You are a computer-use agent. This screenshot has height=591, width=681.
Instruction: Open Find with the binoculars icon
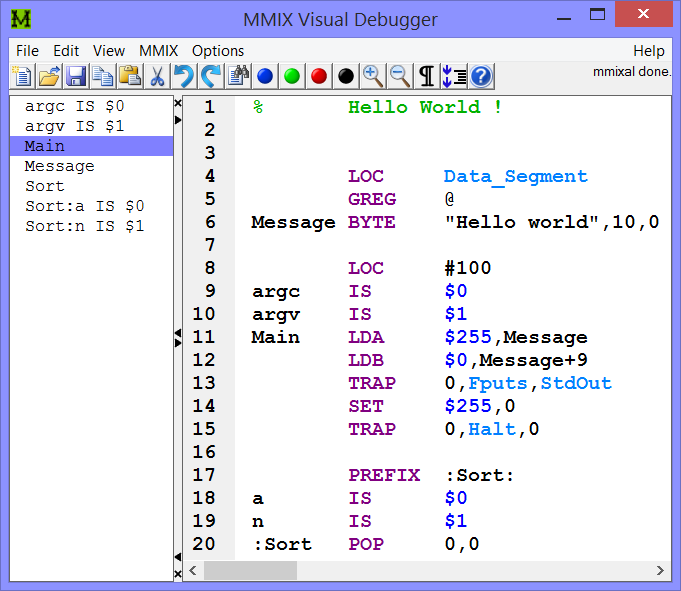(238, 76)
